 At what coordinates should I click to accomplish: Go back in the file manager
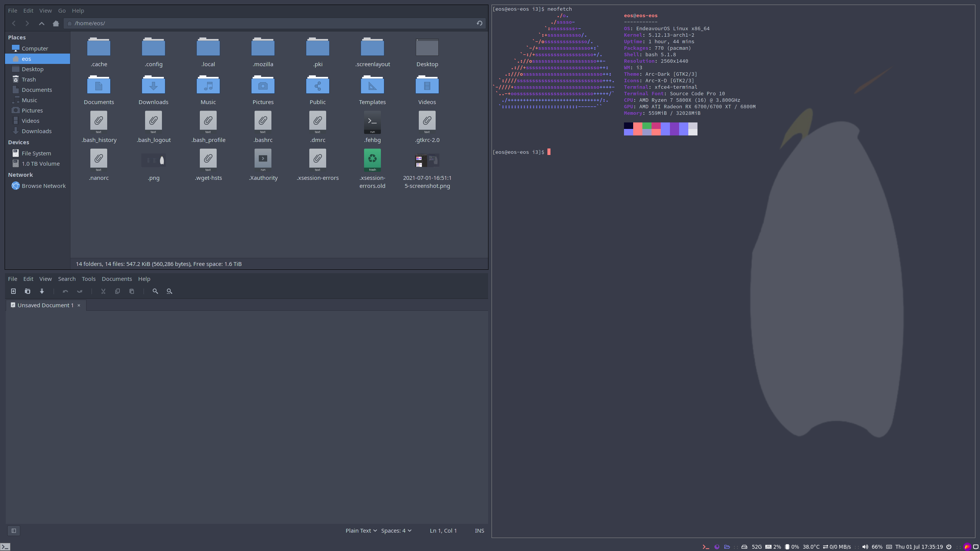click(14, 23)
